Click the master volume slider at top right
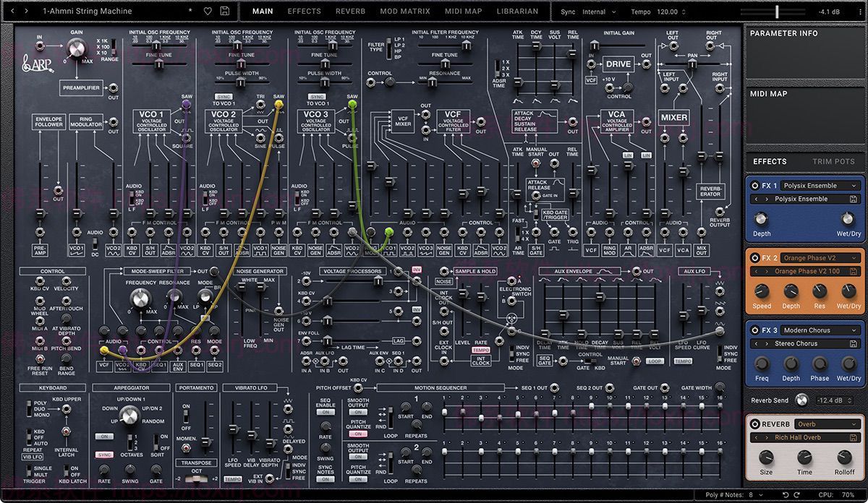 [x=775, y=11]
